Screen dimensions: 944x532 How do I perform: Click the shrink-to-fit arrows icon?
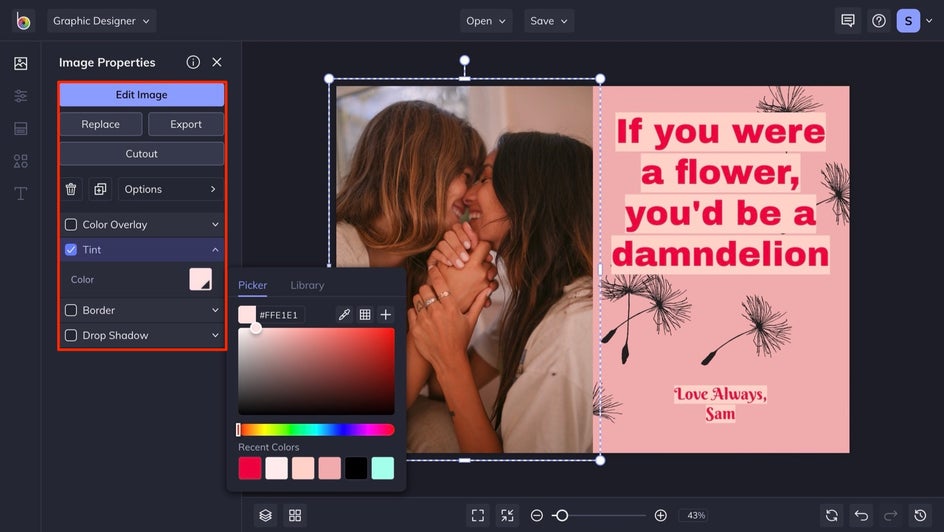coord(507,515)
